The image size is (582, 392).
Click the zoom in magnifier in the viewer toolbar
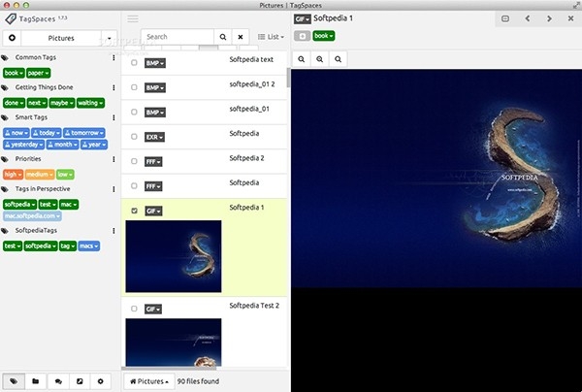[319, 59]
